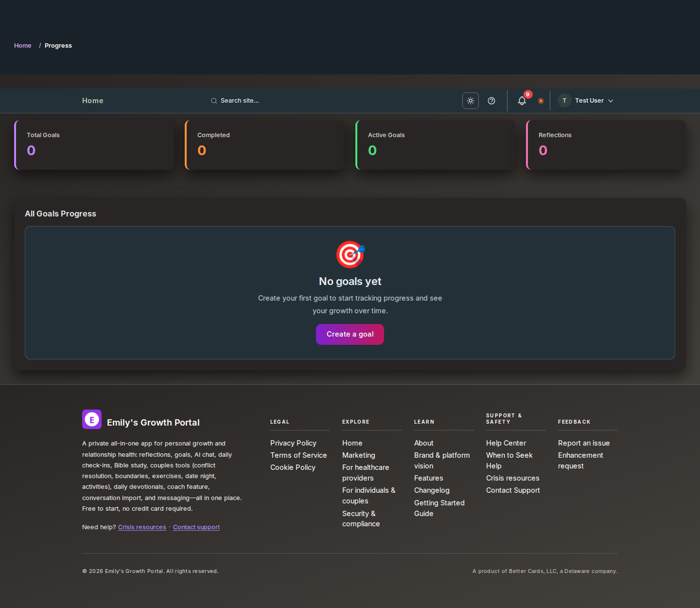
Task: Select Home in the breadcrumb trail
Action: tap(22, 45)
